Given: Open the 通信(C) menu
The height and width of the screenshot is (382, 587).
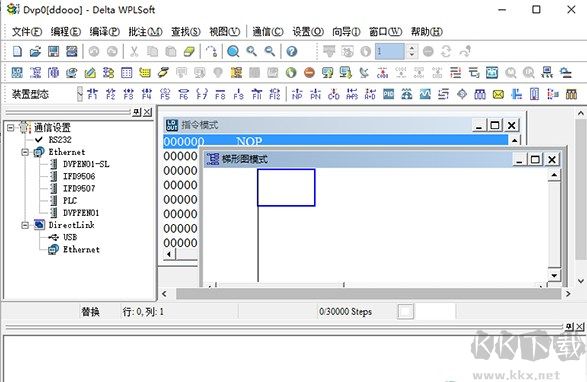Looking at the screenshot, I should pyautogui.click(x=268, y=32).
